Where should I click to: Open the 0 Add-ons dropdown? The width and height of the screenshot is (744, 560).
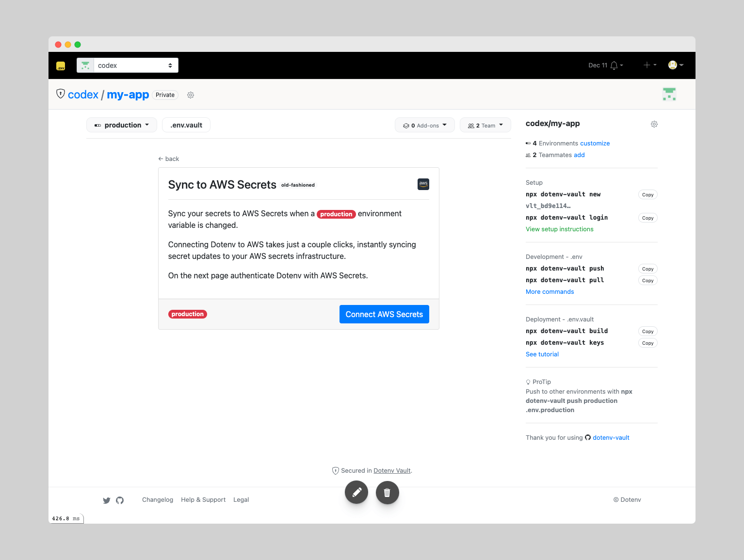424,125
